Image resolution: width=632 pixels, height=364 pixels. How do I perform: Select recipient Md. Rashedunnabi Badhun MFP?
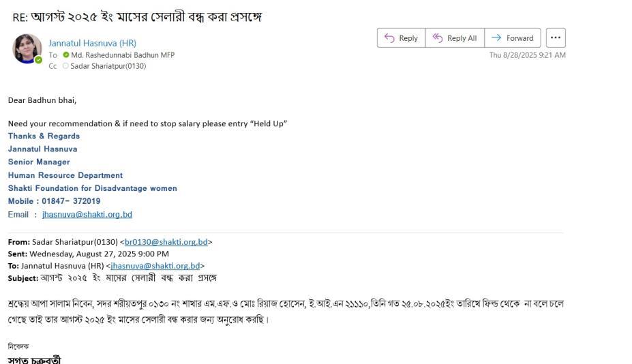pos(123,55)
